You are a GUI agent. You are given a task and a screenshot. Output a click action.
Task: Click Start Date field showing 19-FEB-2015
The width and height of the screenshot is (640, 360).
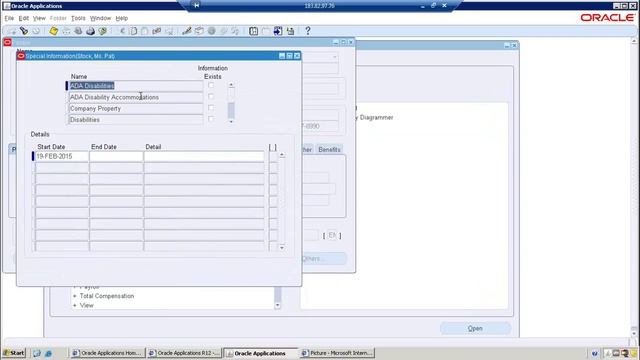pyautogui.click(x=62, y=156)
